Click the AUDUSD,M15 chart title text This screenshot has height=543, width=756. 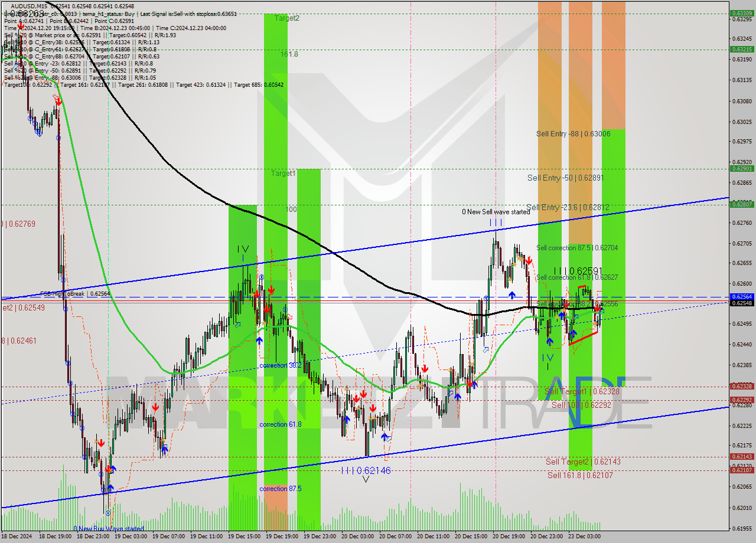30,6
